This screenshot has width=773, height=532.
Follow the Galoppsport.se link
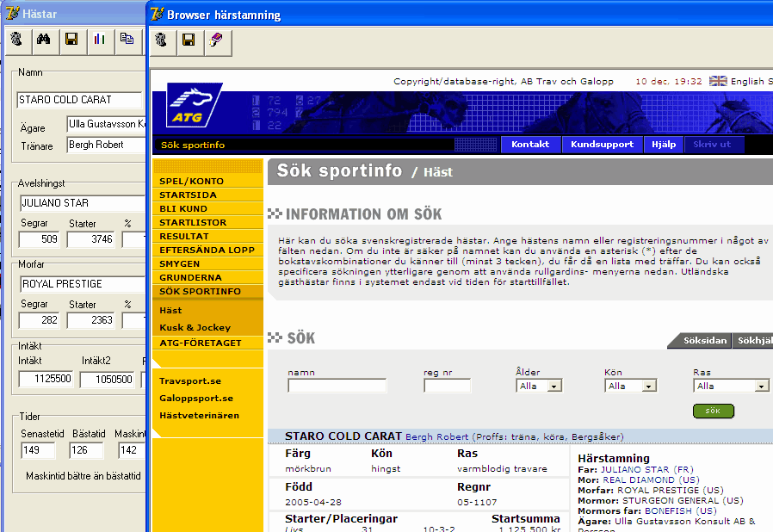coord(196,399)
